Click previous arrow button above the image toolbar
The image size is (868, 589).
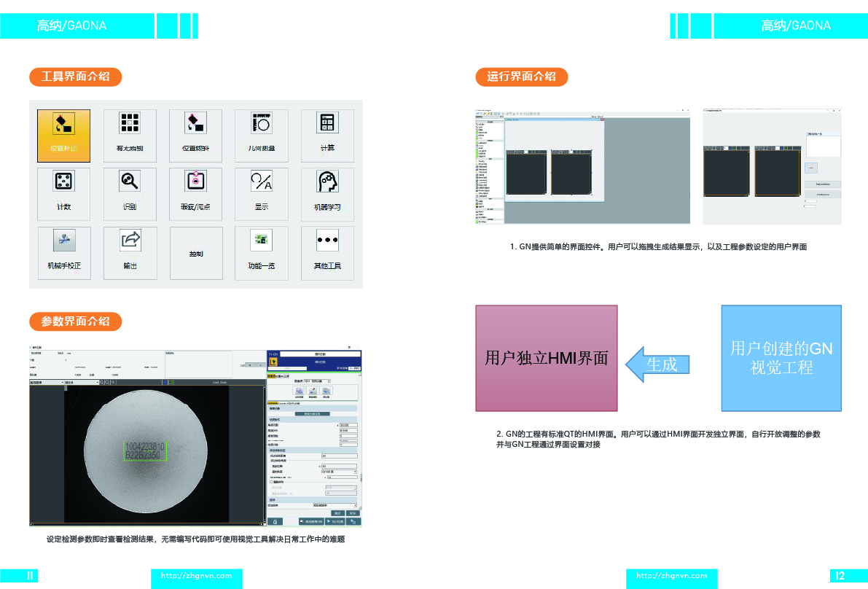click(250, 364)
